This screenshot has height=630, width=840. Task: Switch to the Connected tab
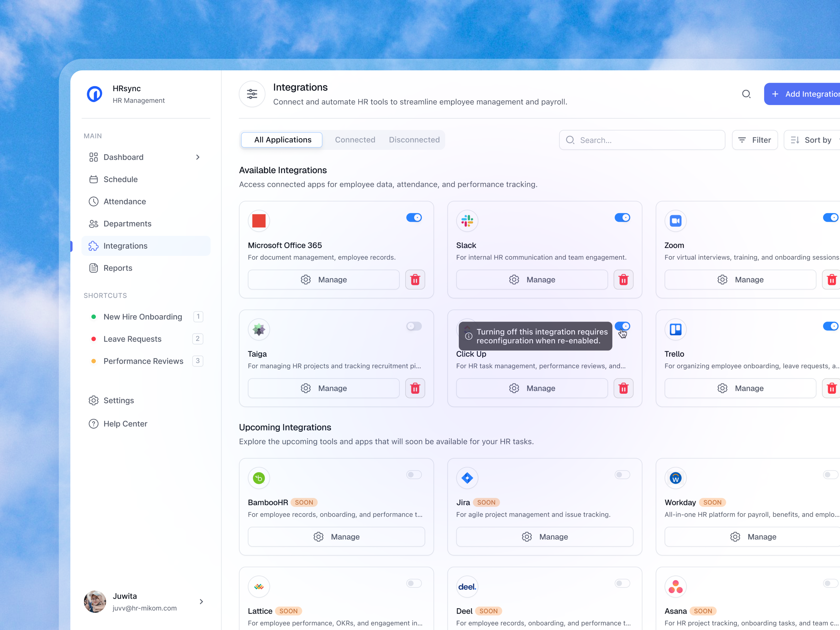355,139
